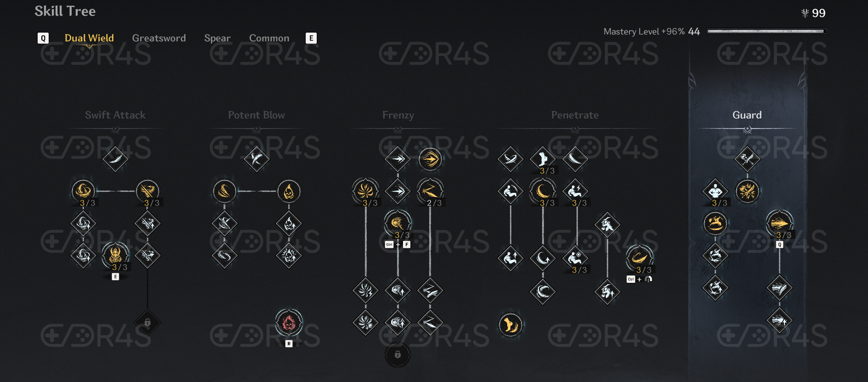This screenshot has height=382, width=868.
Task: Click the Q key previous-tab button
Action: pyautogui.click(x=43, y=38)
